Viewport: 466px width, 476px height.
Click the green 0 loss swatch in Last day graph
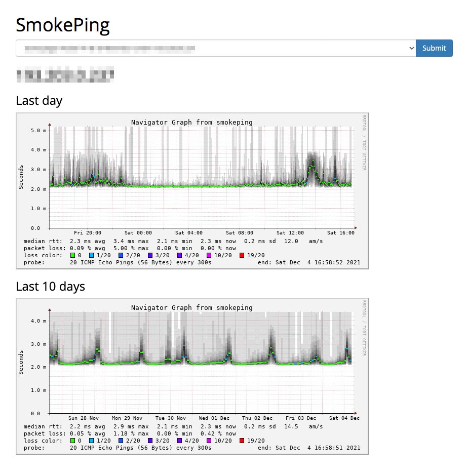coord(73,255)
